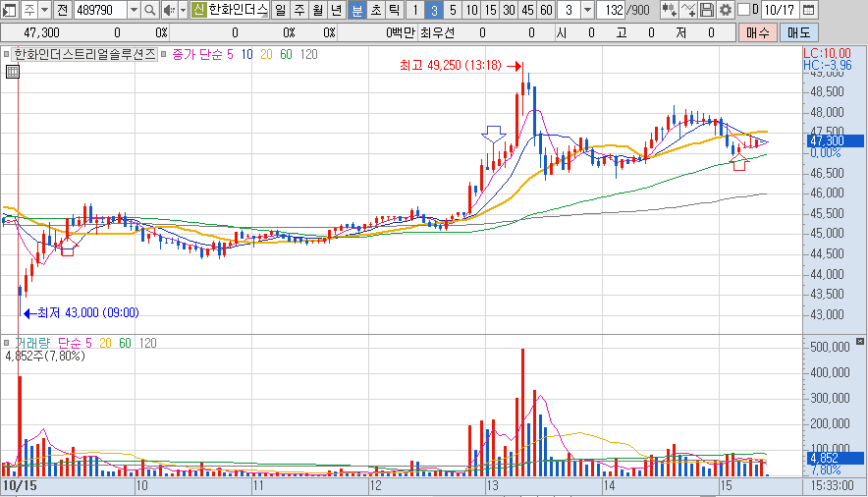Click the data grid icon on chart
This screenshot has width=868, height=497.
12,72
